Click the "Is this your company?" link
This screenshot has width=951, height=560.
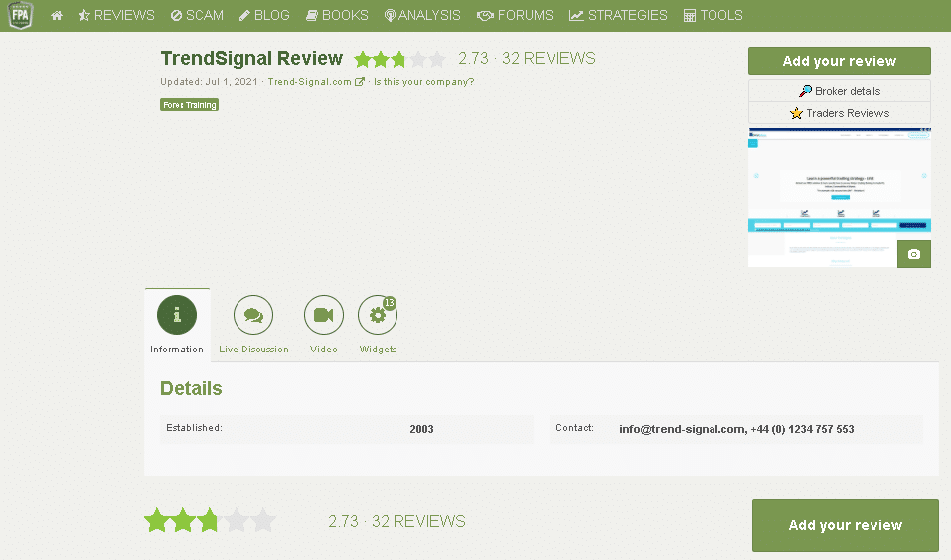coord(423,82)
